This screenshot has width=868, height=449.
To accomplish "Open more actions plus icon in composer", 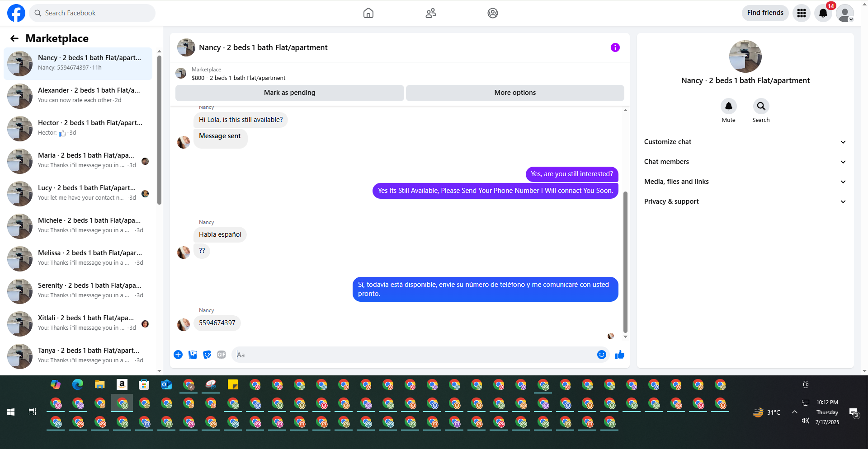I will [178, 355].
